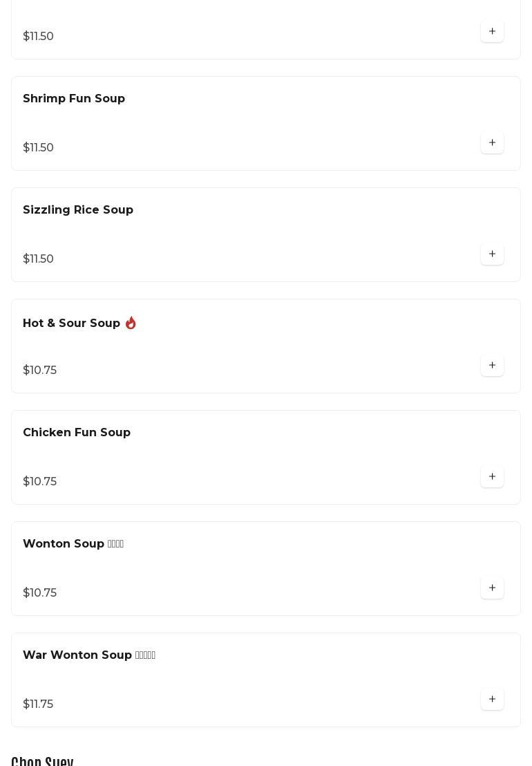532x766 pixels.
Task: Add War Wonton Soup via plus icon
Action: 492,699
